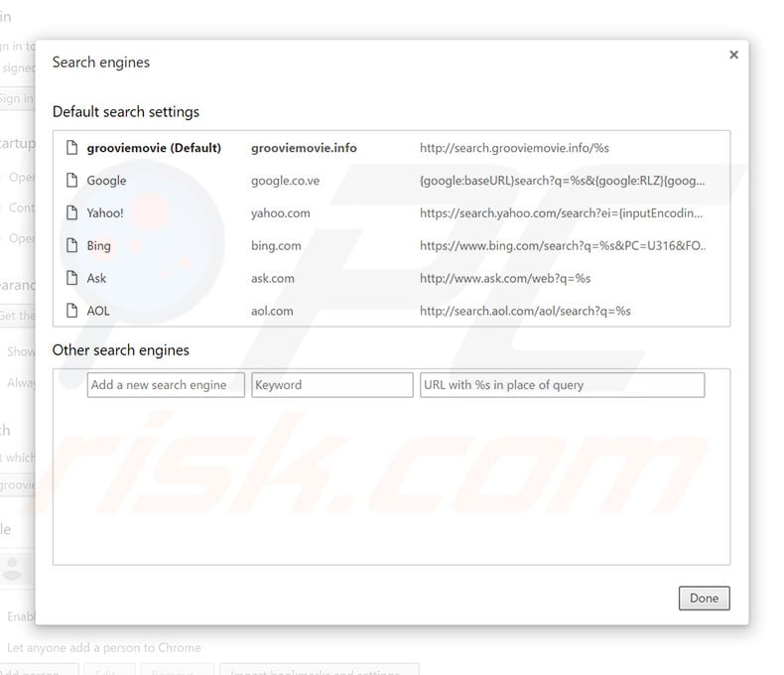The height and width of the screenshot is (675, 784).
Task: Click the search.aol.com URL
Action: point(526,311)
